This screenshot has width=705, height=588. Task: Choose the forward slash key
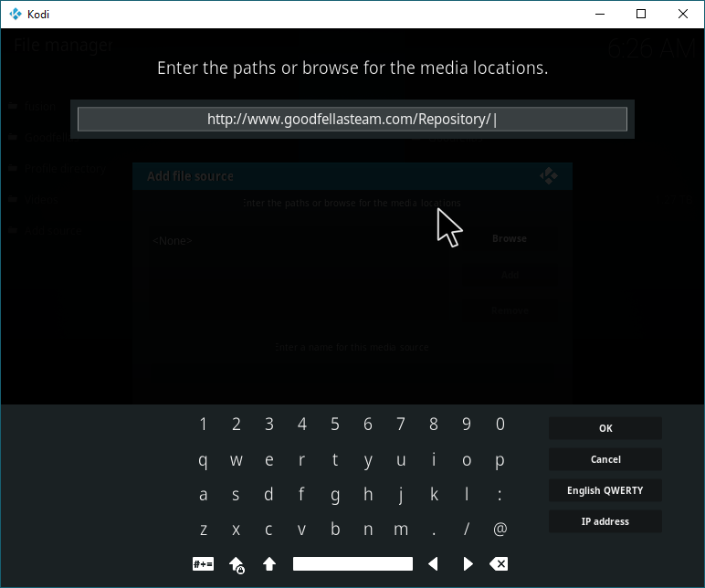[467, 530]
